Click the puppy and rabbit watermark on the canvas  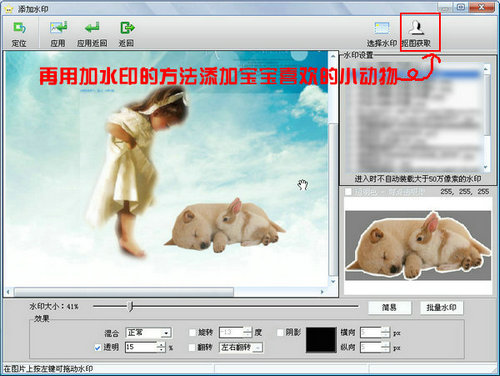[225, 225]
